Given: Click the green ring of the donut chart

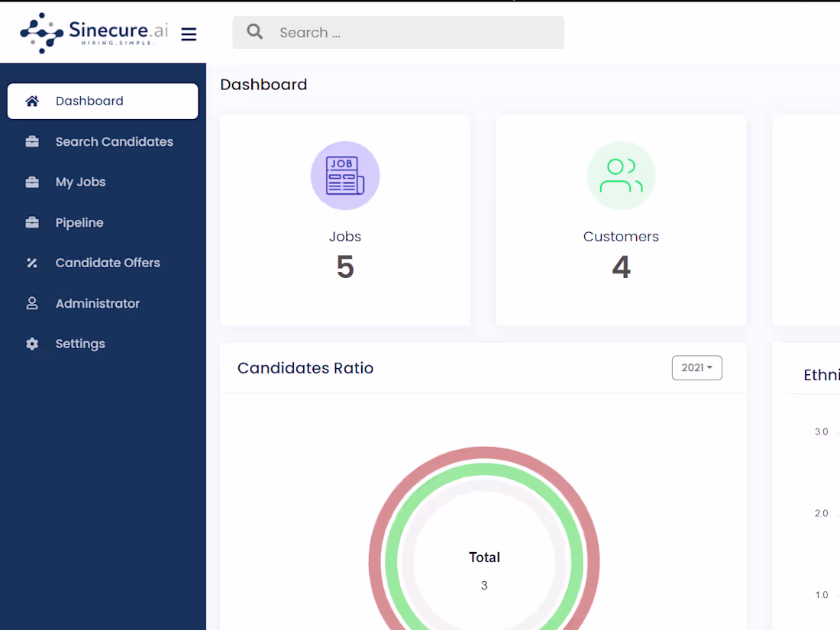Looking at the screenshot, I should tap(484, 469).
